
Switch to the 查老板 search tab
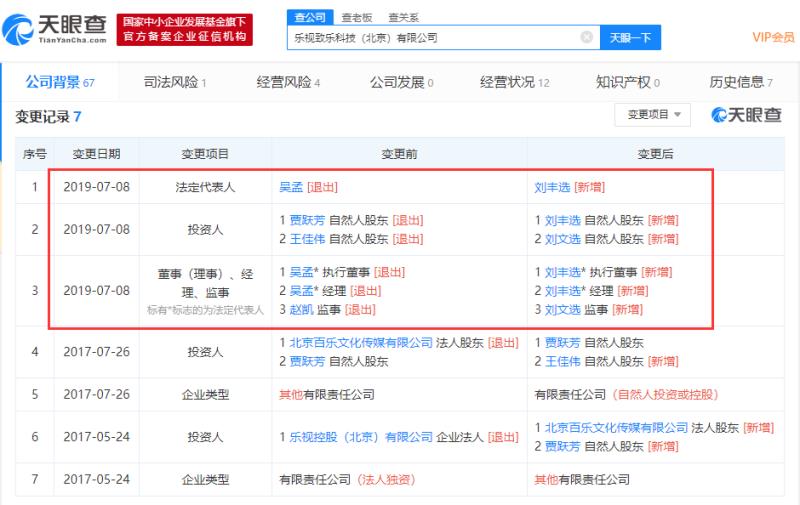[357, 17]
